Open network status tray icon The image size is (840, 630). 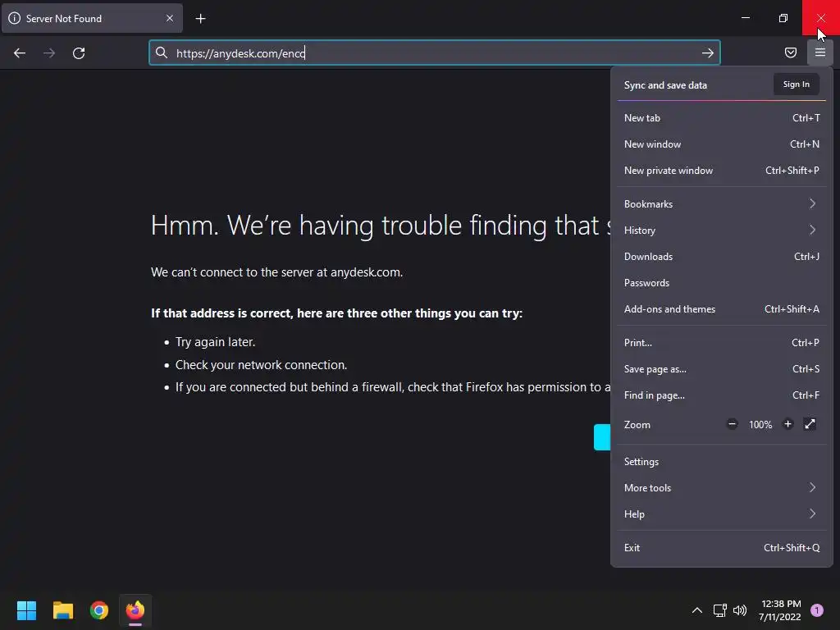719,610
